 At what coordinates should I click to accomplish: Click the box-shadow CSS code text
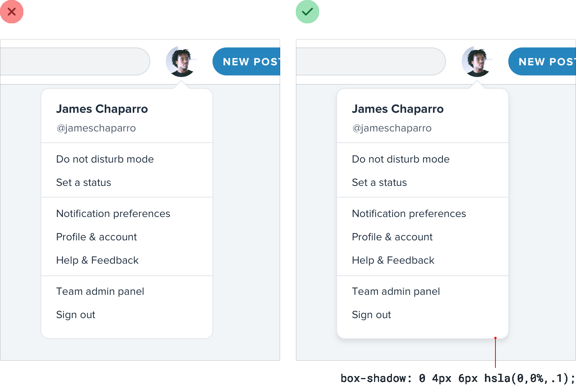click(x=458, y=378)
